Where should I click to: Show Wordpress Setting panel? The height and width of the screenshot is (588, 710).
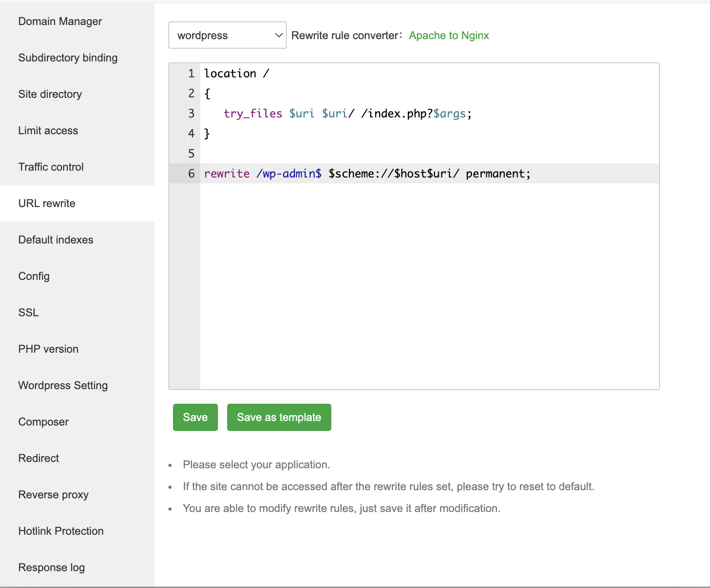[63, 385]
